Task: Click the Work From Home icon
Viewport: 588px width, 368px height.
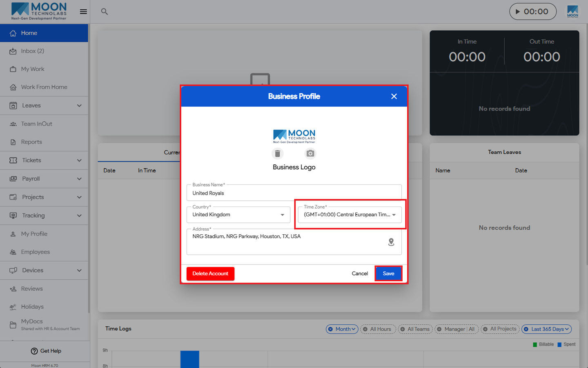Action: click(13, 87)
